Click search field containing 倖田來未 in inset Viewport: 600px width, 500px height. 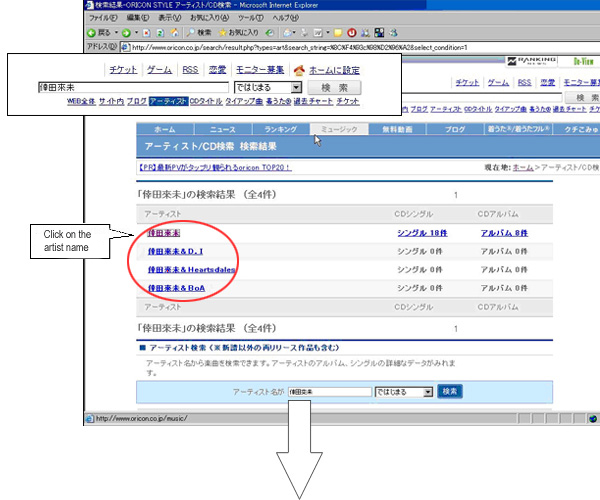(133, 88)
